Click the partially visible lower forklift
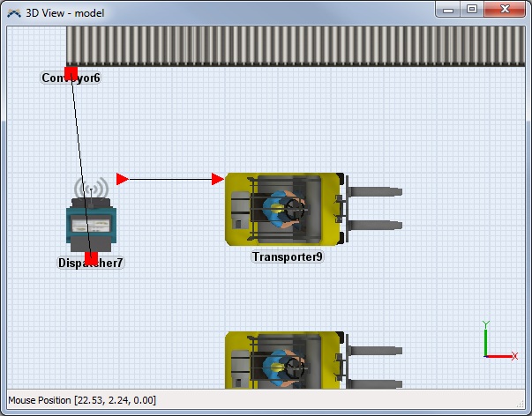Viewport: 532px width, 416px height. (x=282, y=360)
